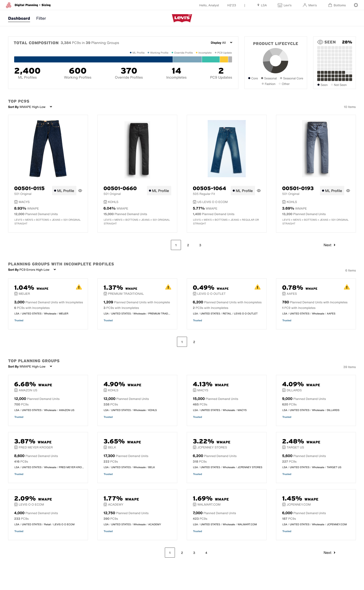Click Next in Top Planning Groups pagination
Screen dimensions: 364x590
click(329, 553)
